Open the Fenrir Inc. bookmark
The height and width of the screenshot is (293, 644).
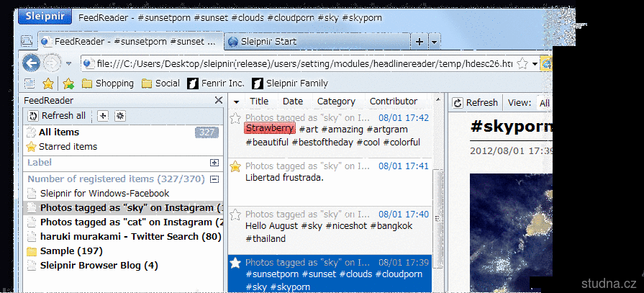216,84
